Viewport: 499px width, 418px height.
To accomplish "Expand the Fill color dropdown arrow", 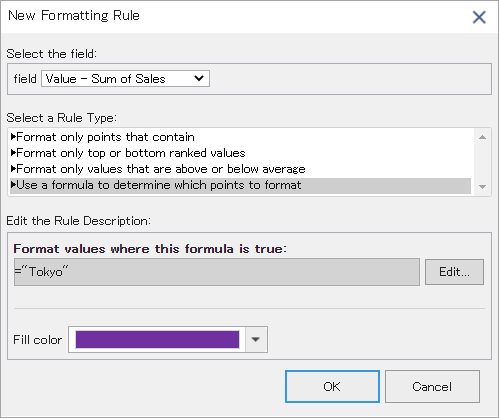I will (256, 340).
